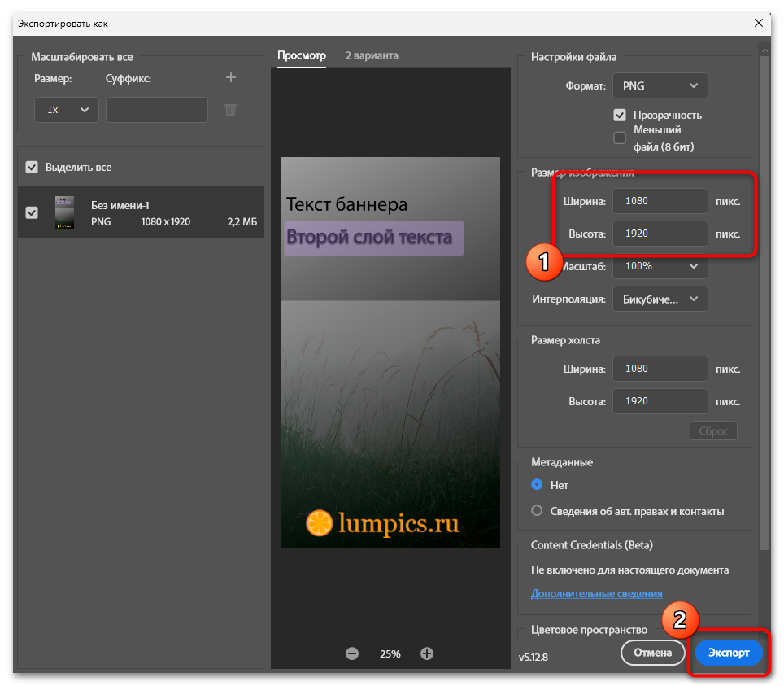Open the 1x size dropdown

point(67,110)
